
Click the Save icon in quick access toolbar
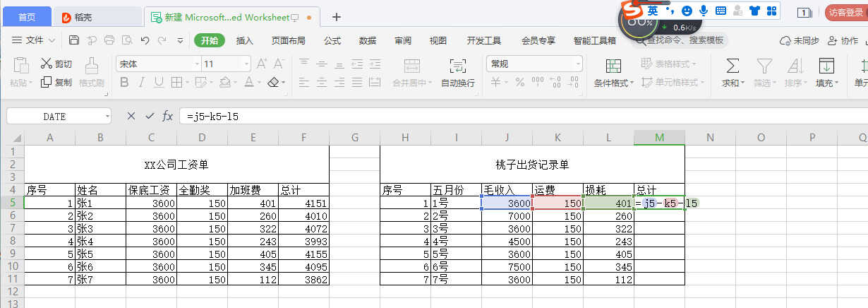point(74,40)
